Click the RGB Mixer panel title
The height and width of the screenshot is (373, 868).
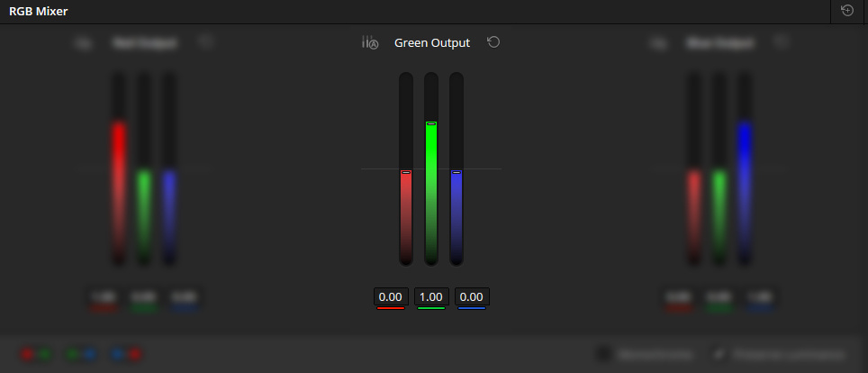point(38,11)
